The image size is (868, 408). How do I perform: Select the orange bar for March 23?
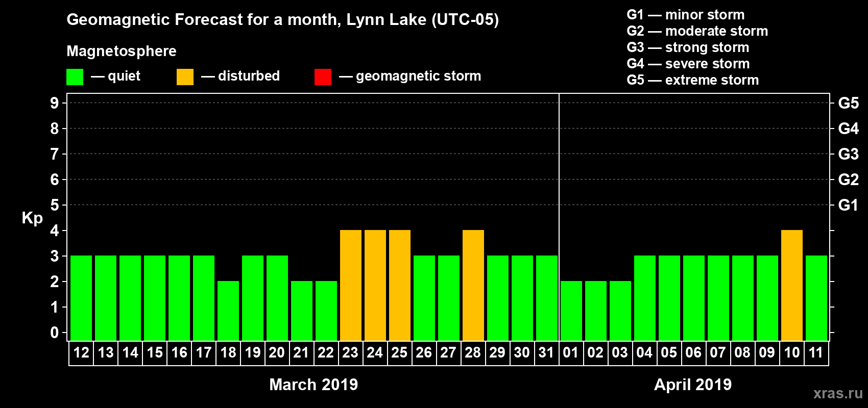351,285
